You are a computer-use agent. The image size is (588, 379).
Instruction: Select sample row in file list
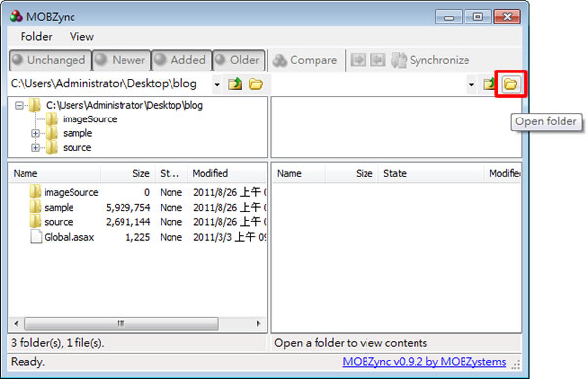coord(137,208)
